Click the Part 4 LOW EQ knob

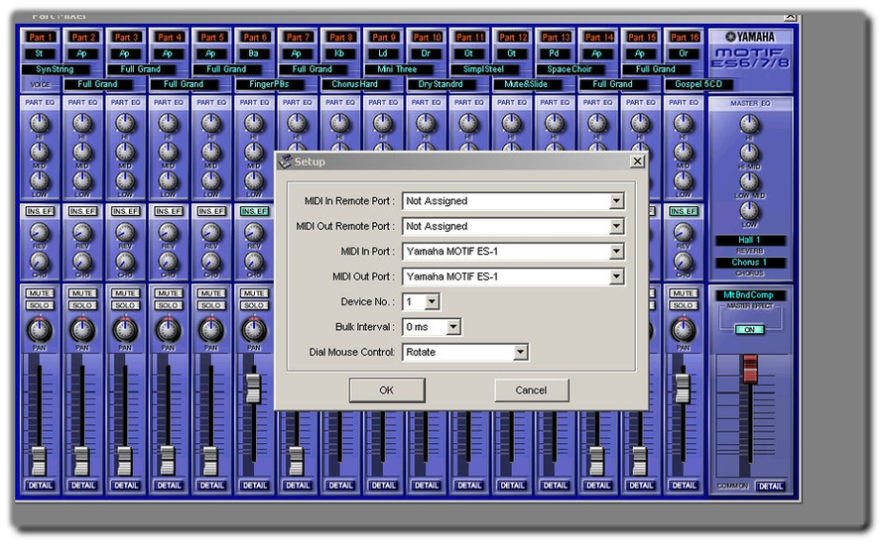pos(168,180)
